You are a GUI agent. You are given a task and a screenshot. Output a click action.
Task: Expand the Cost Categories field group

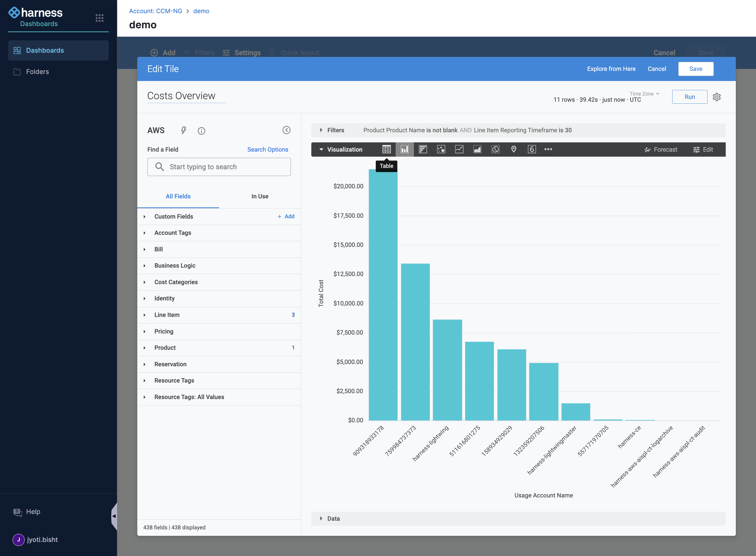click(219, 282)
